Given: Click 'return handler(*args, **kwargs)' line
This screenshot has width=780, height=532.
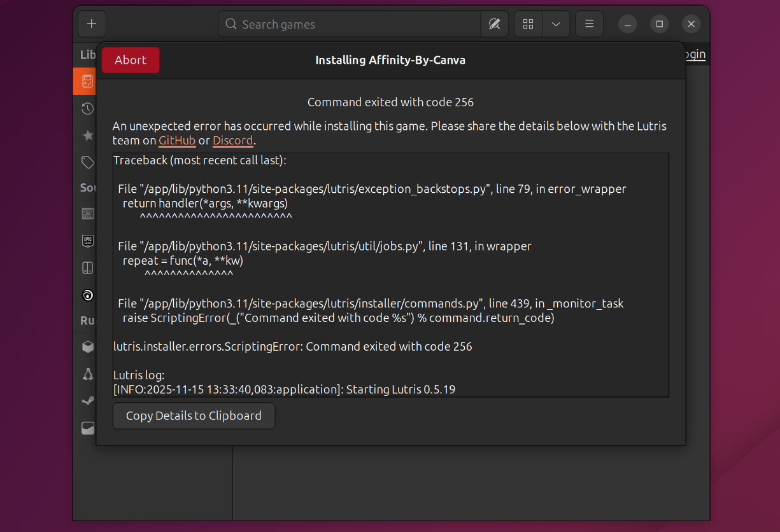Looking at the screenshot, I should point(206,204).
